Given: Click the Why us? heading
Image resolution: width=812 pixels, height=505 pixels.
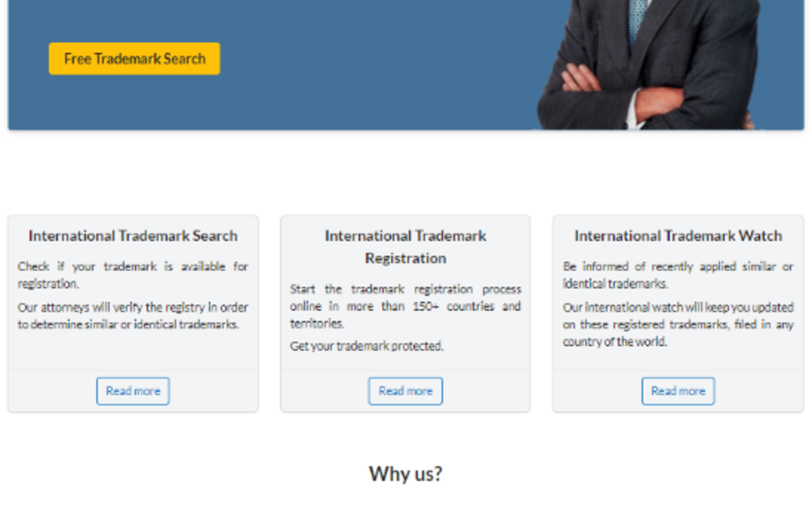Looking at the screenshot, I should click(x=405, y=474).
